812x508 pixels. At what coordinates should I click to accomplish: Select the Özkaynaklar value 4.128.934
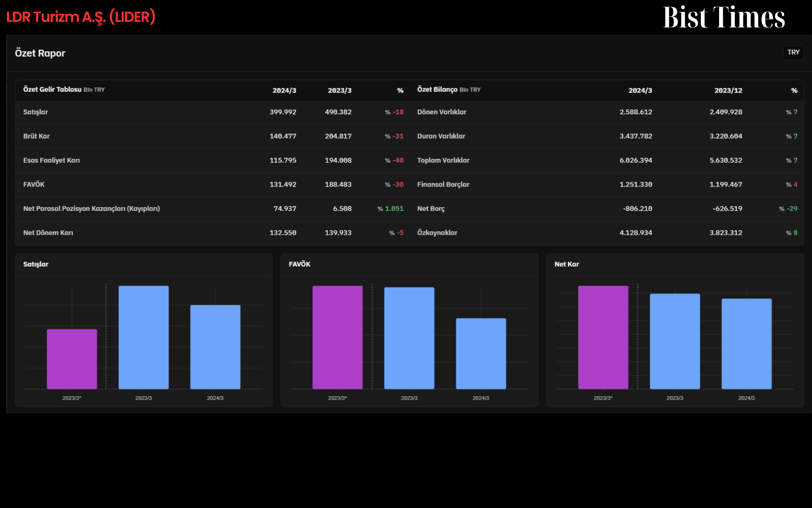tap(636, 233)
